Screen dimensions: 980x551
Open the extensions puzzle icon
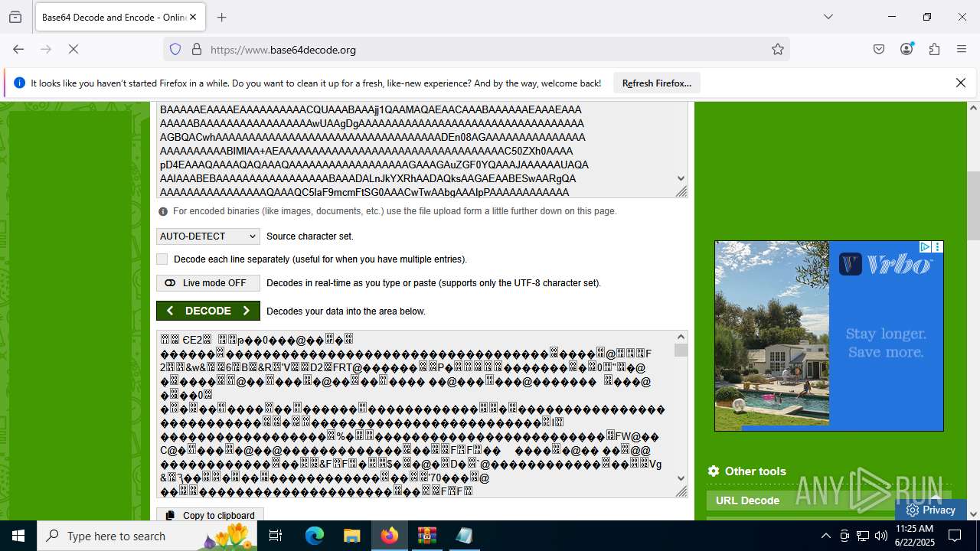(x=934, y=49)
